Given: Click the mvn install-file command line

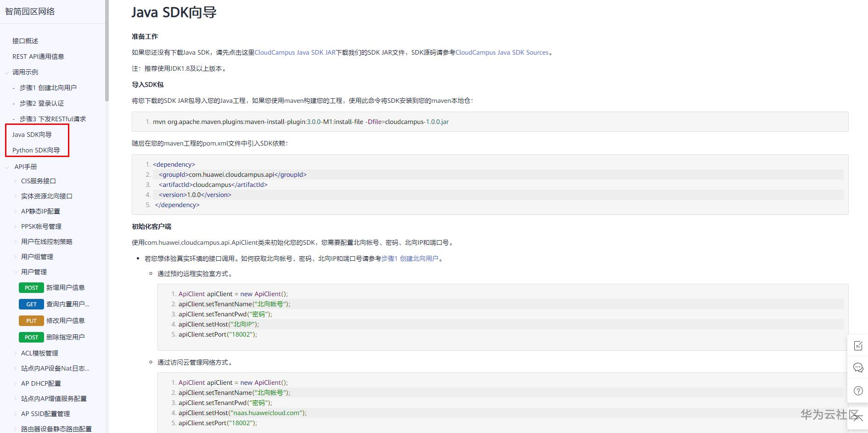Looking at the screenshot, I should pos(301,122).
